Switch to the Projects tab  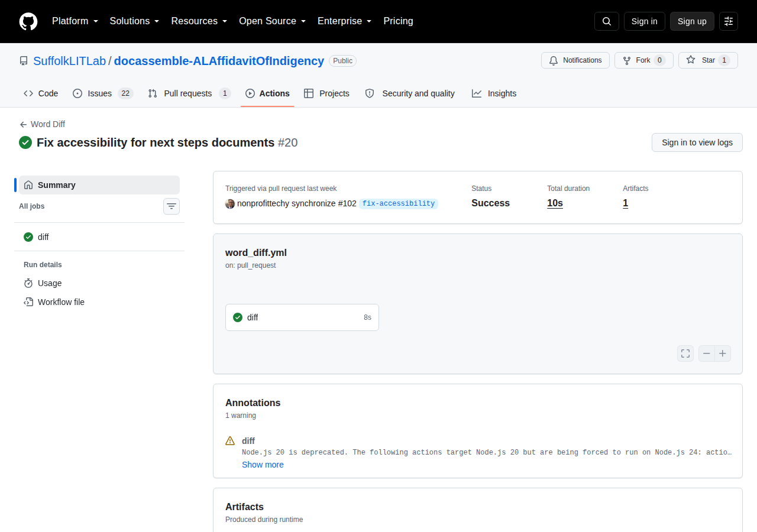[x=326, y=93]
